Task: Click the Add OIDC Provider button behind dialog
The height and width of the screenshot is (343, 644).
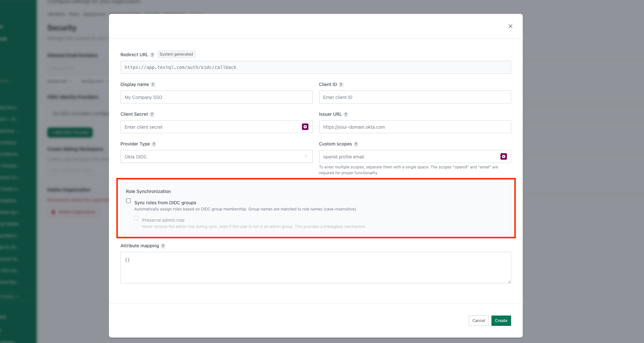Action: 70,132
